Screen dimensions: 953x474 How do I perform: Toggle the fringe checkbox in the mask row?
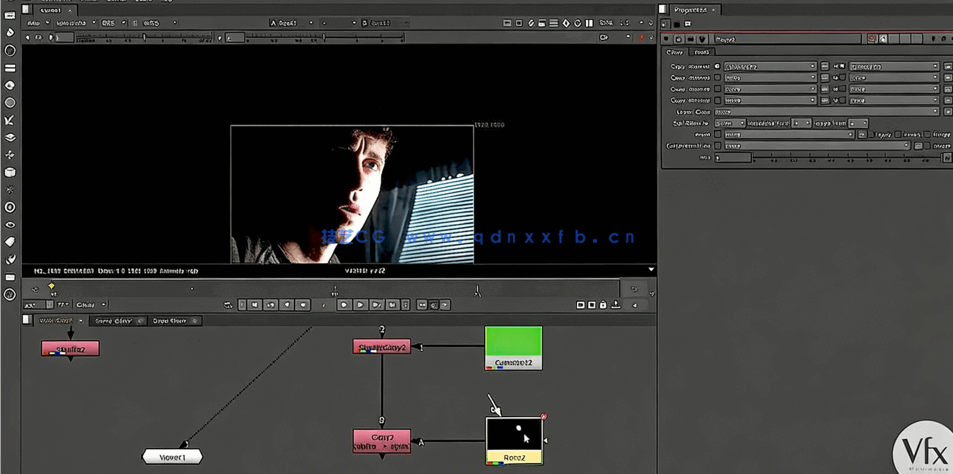pos(927,134)
